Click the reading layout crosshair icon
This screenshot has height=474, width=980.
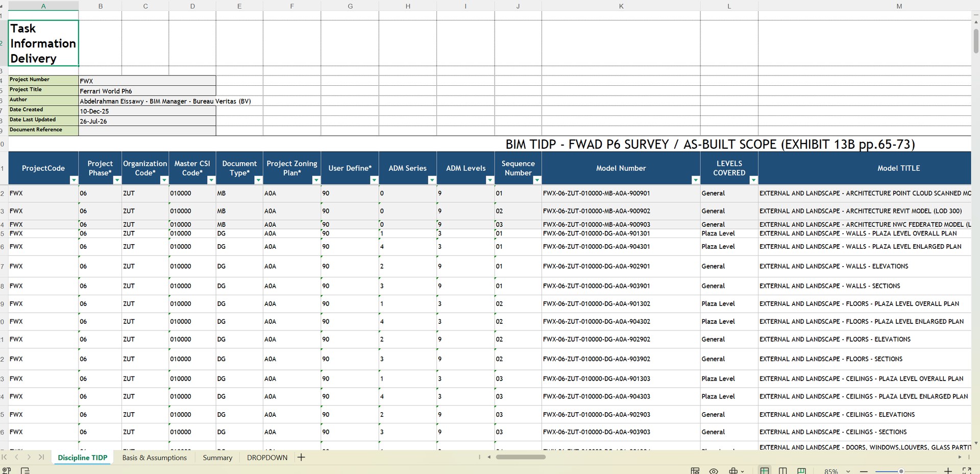[x=733, y=471]
